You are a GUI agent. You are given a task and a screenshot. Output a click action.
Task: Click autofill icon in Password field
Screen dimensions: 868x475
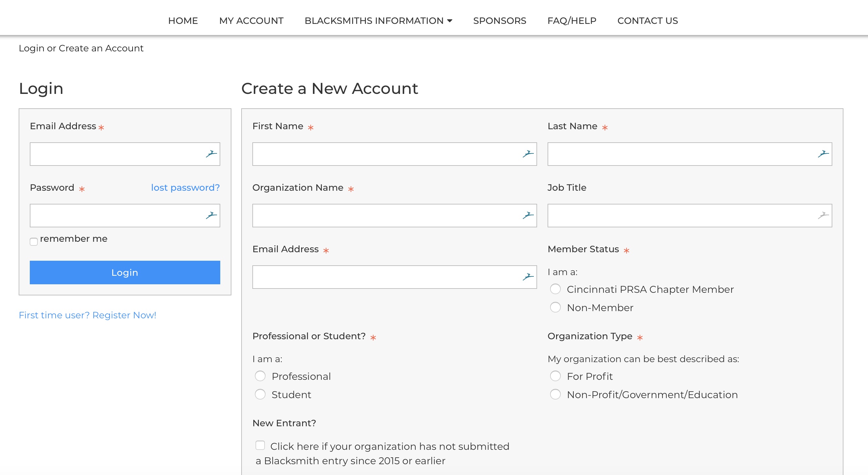point(211,215)
